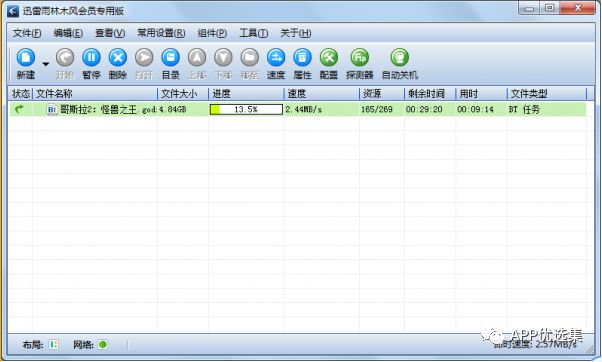
Task: Open the 文件(F) menu
Action: click(27, 33)
